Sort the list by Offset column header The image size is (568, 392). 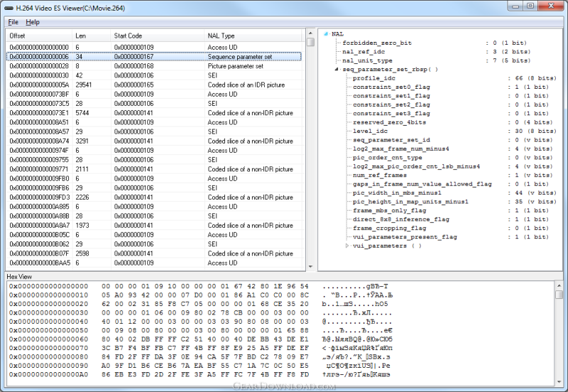(x=39, y=36)
